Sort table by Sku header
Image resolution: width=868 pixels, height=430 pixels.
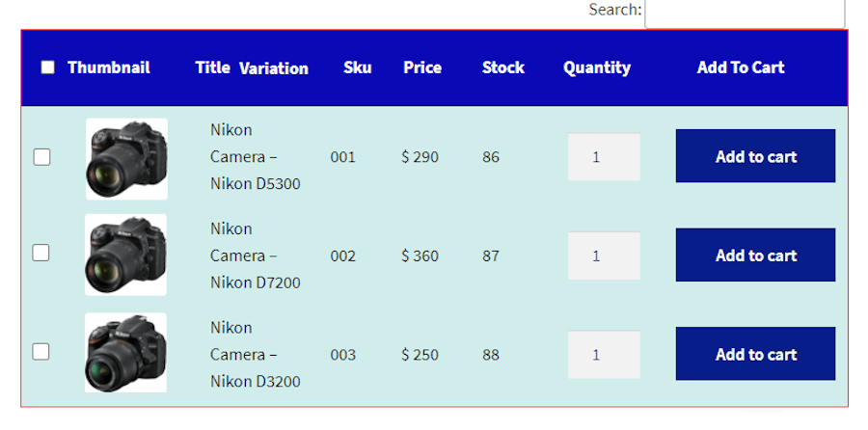[358, 67]
